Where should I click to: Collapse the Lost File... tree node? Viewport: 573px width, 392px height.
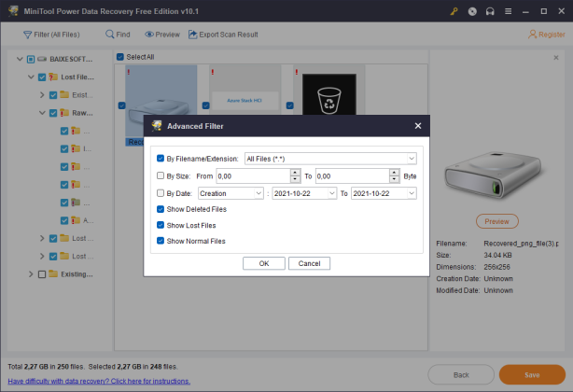pyautogui.click(x=31, y=77)
